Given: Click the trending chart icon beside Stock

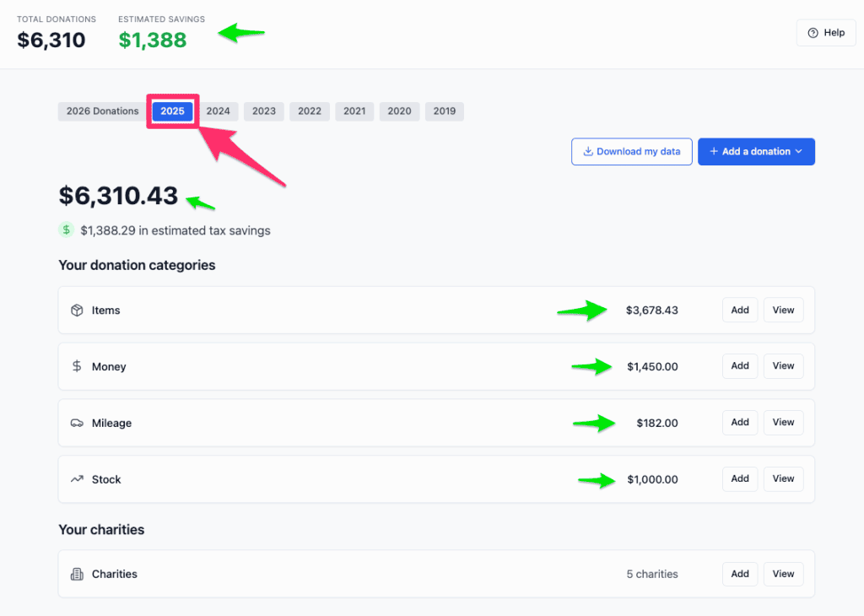Looking at the screenshot, I should [x=77, y=479].
